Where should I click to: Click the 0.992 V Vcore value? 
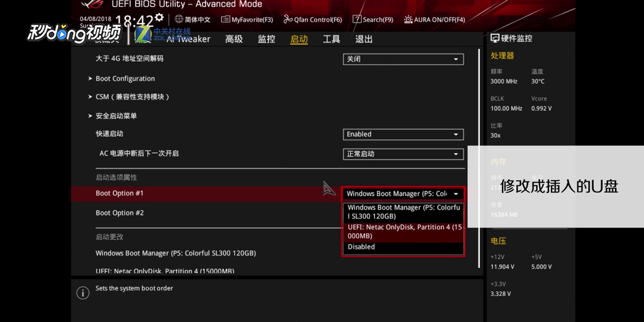point(542,108)
